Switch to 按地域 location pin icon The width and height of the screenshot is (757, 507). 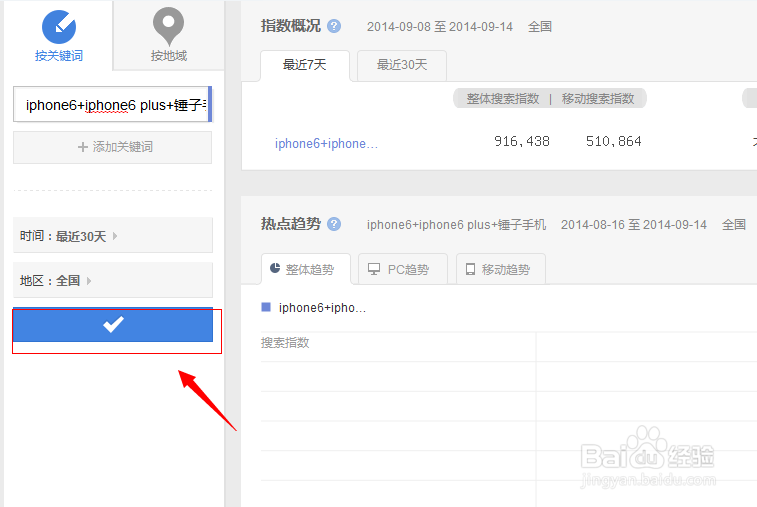(x=168, y=26)
